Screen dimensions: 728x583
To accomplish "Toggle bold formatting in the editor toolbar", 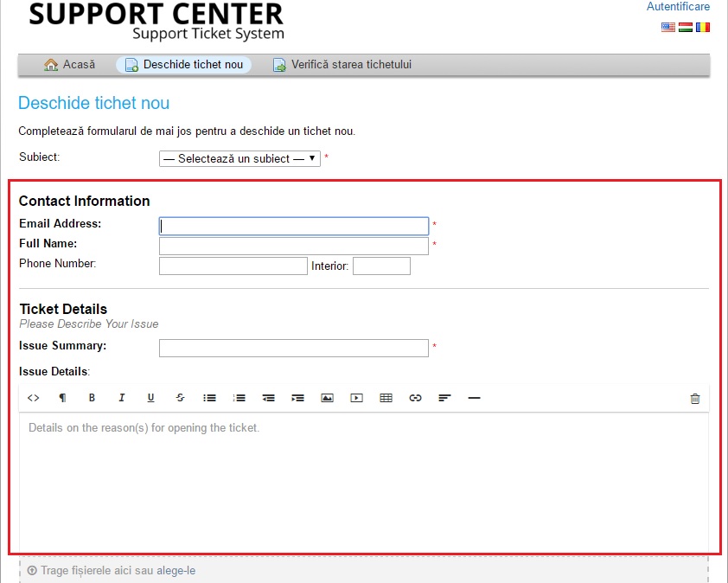I will [92, 398].
